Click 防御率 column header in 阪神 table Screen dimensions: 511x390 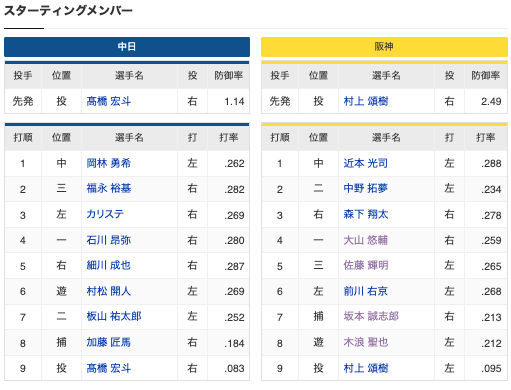click(486, 76)
